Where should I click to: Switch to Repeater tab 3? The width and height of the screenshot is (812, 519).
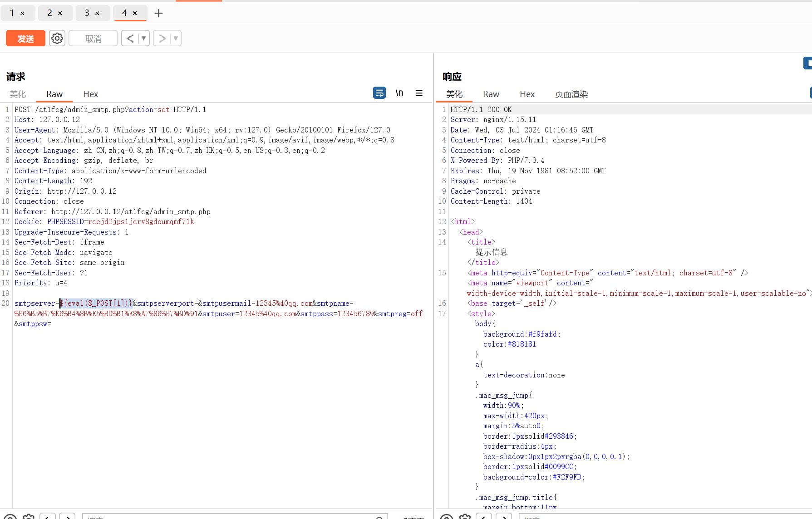[87, 13]
